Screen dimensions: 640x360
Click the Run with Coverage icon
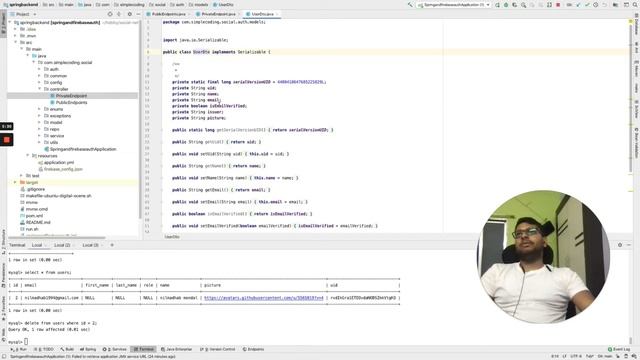pyautogui.click(x=515, y=5)
